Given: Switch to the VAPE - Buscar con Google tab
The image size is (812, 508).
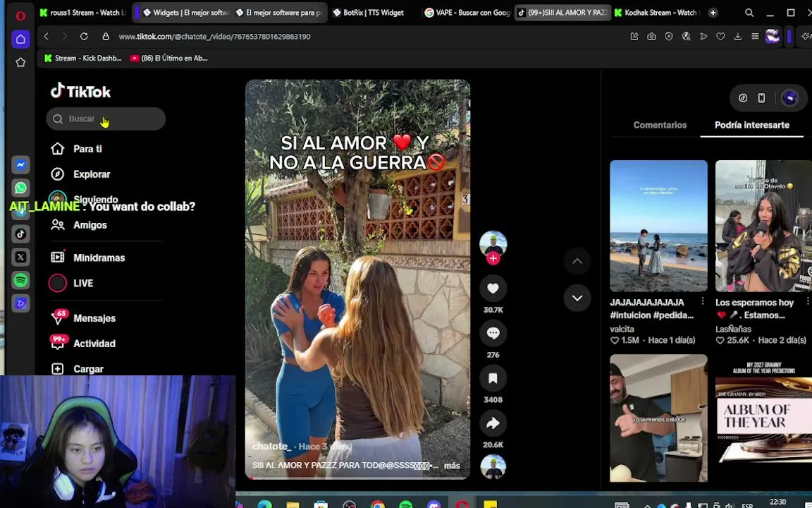Looking at the screenshot, I should pyautogui.click(x=467, y=13).
